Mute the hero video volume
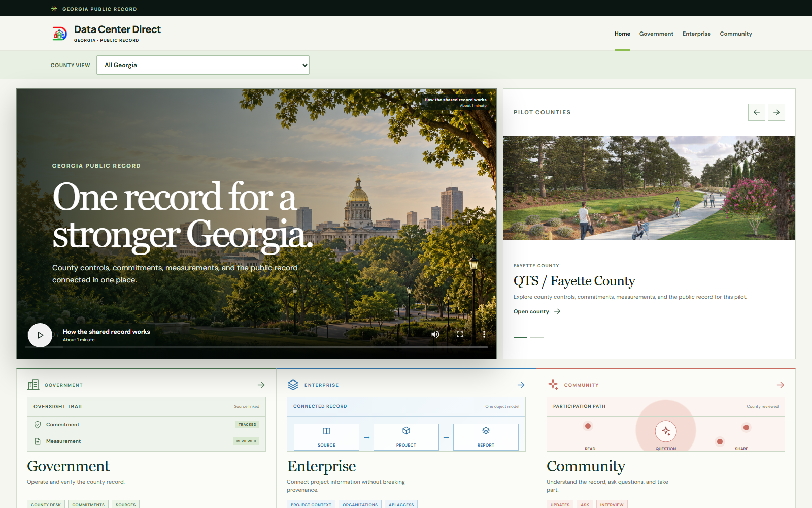The width and height of the screenshot is (812, 508). [435, 334]
